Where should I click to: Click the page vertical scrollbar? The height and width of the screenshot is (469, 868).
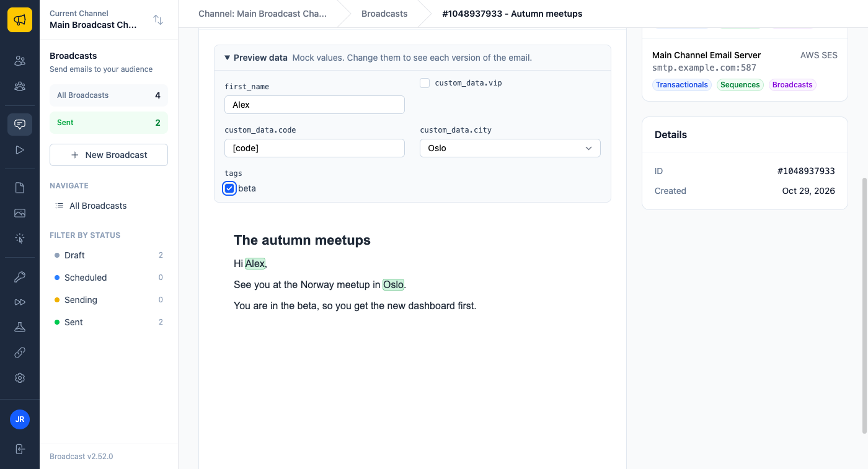[866, 306]
